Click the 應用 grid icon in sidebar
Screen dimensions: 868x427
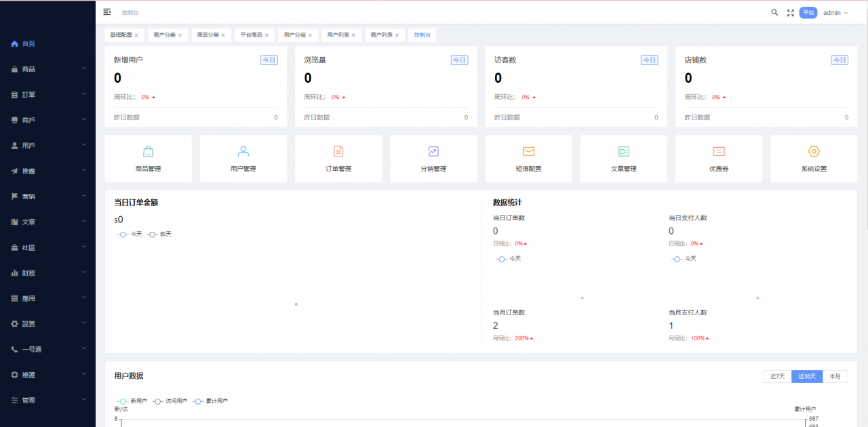pyautogui.click(x=15, y=298)
